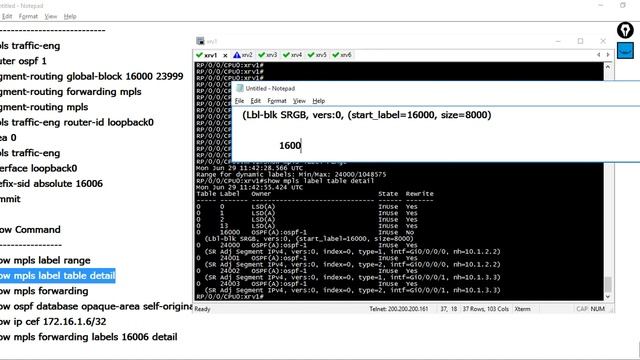Open Format menu in background Notepad window

point(28,16)
